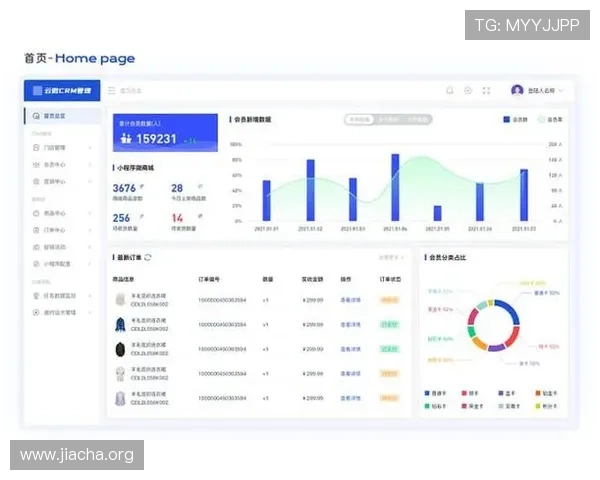The image size is (600, 480).
Task: Click the tallest blue bar in the chart
Action: pos(395,187)
